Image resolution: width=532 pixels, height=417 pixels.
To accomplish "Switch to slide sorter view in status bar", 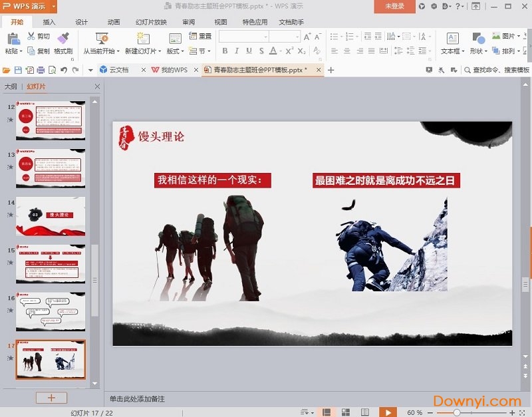I will pyautogui.click(x=345, y=412).
